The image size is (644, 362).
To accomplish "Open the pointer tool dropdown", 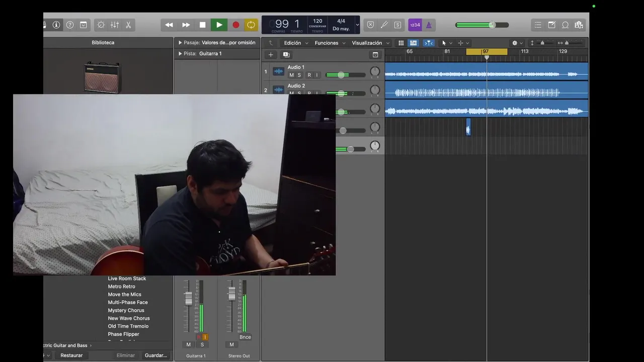I will click(x=446, y=43).
